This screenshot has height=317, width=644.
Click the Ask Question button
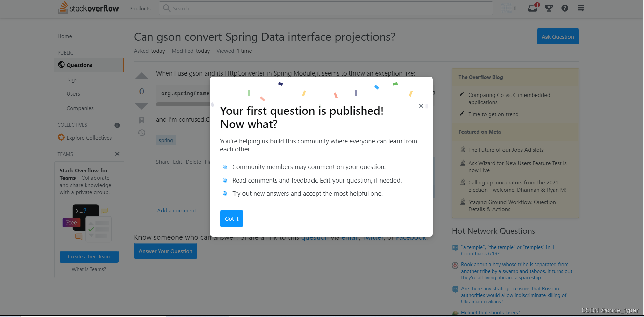(558, 37)
